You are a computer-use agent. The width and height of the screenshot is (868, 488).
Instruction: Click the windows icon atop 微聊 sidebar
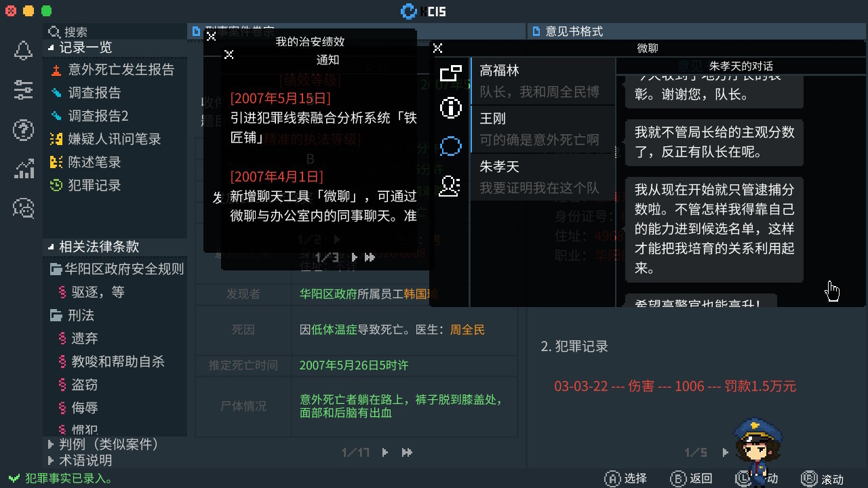(x=450, y=73)
